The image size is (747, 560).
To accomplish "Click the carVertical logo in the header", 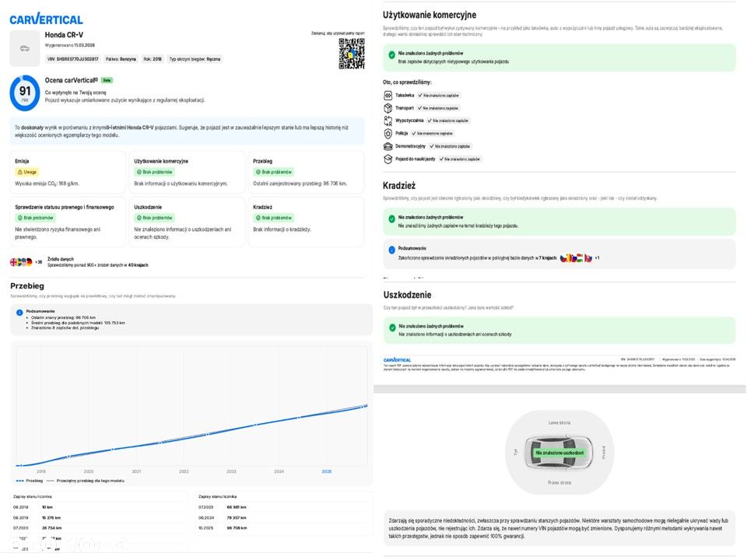I will coord(46,19).
